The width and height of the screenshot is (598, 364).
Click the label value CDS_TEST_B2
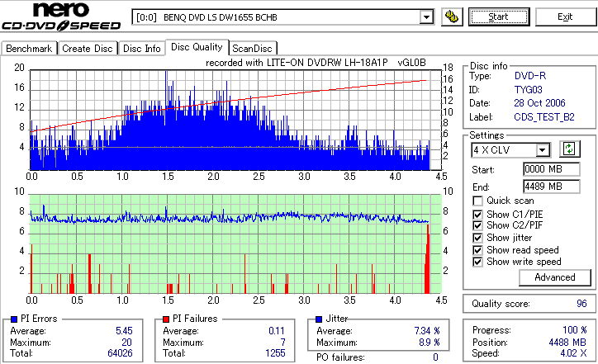pyautogui.click(x=544, y=117)
